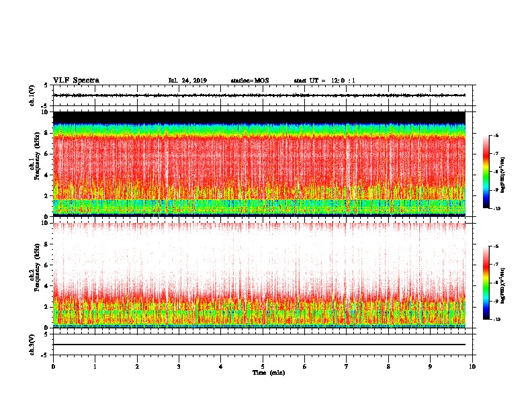Click the "8" frequency tick of ch.2 spectrogram
This screenshot has width=532, height=411.
pos(46,244)
